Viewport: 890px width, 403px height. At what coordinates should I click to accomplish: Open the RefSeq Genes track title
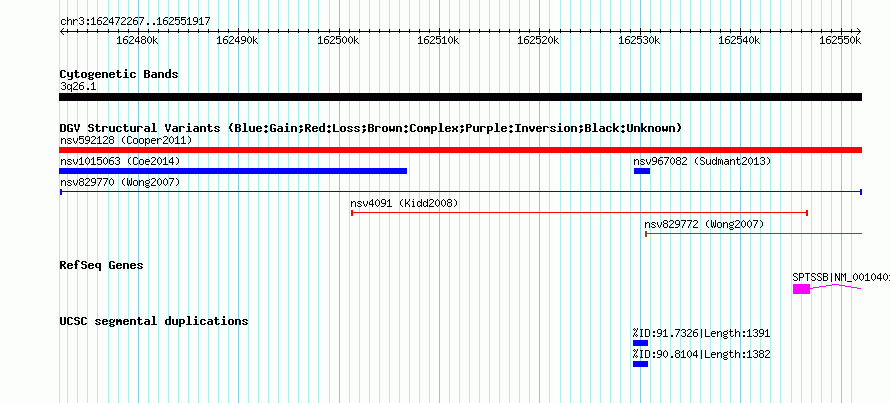coord(102,265)
